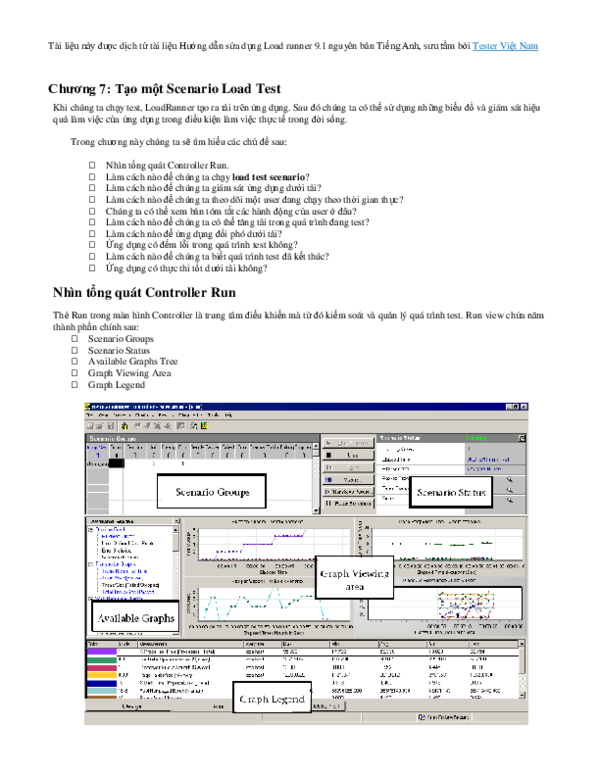Click the magnifier icon for Passed Transactions
Screen dimensions: 600x776
tap(509, 480)
